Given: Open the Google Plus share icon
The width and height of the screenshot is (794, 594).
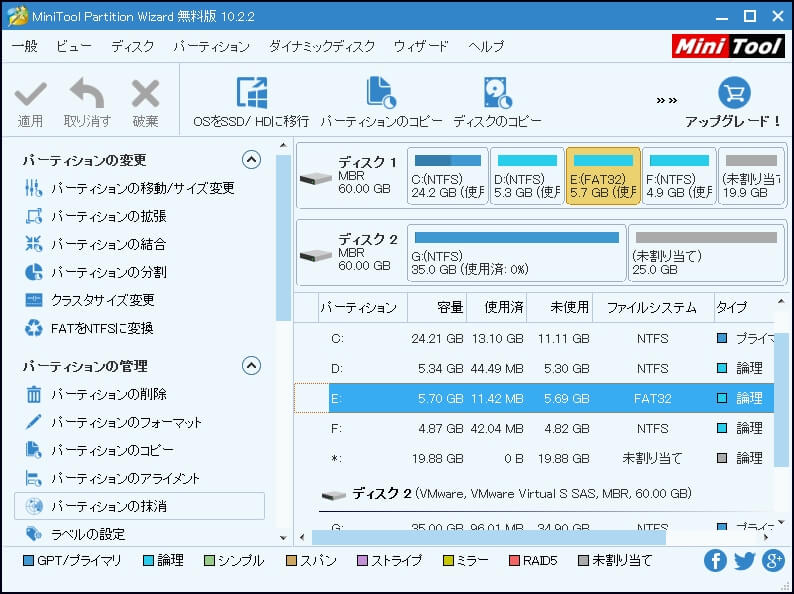Looking at the screenshot, I should tap(774, 561).
